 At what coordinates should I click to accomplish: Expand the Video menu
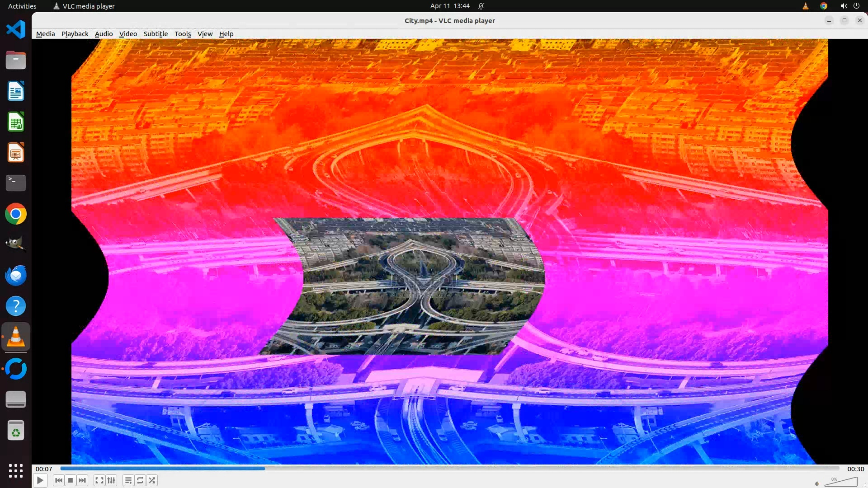point(128,34)
